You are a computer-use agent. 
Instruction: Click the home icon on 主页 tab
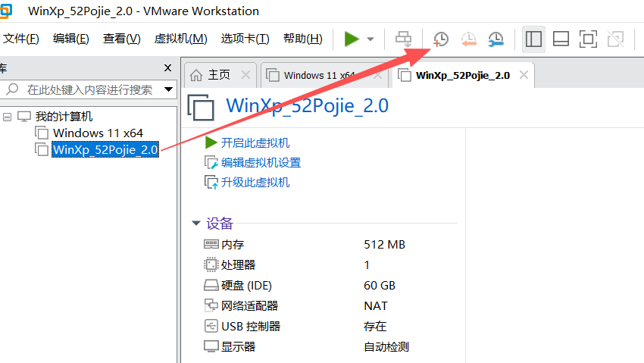coord(196,75)
